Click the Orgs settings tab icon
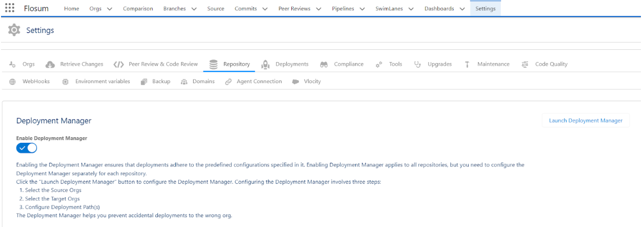The height and width of the screenshot is (227, 644). click(x=13, y=64)
